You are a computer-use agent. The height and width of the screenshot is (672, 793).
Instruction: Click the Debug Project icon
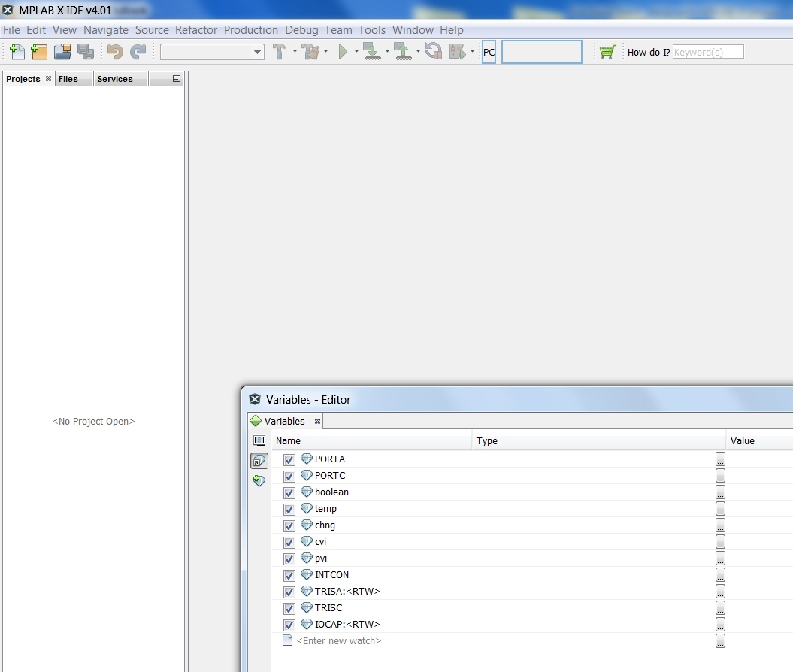click(458, 52)
